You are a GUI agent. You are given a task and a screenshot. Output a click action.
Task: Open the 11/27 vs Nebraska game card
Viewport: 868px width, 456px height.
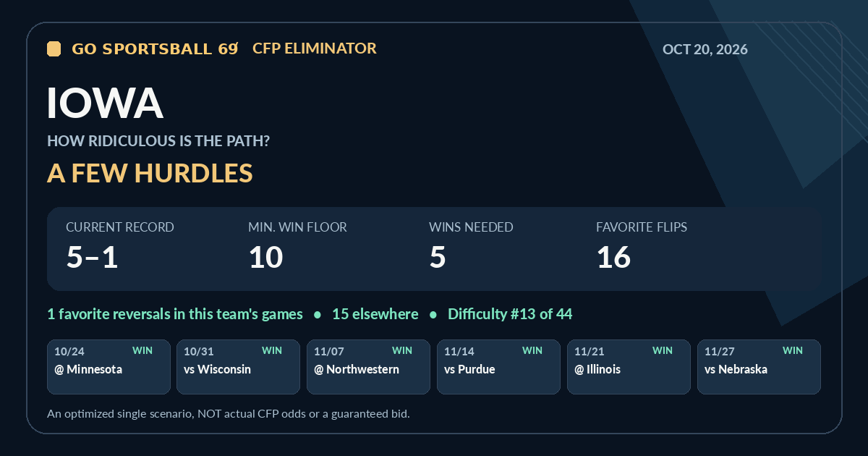point(759,367)
